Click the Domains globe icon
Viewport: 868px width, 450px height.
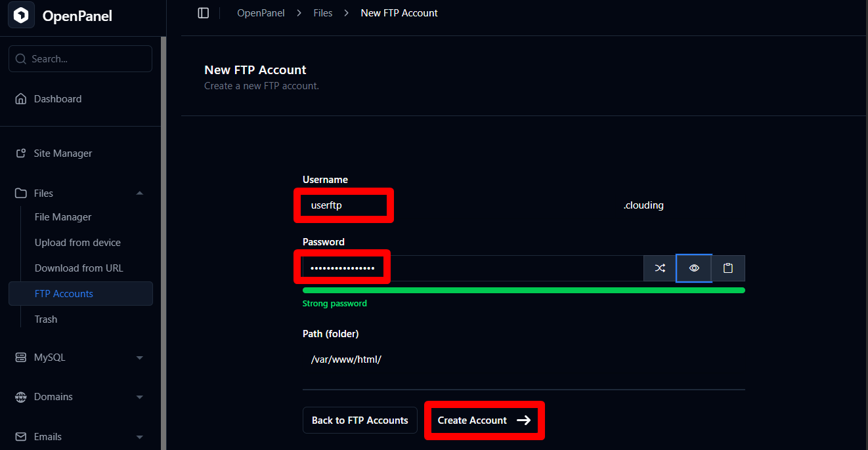21,397
